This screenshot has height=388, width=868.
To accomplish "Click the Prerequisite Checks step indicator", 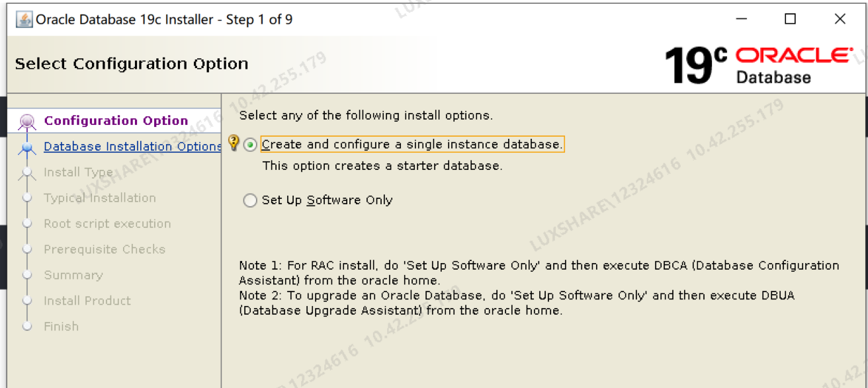I will point(26,249).
